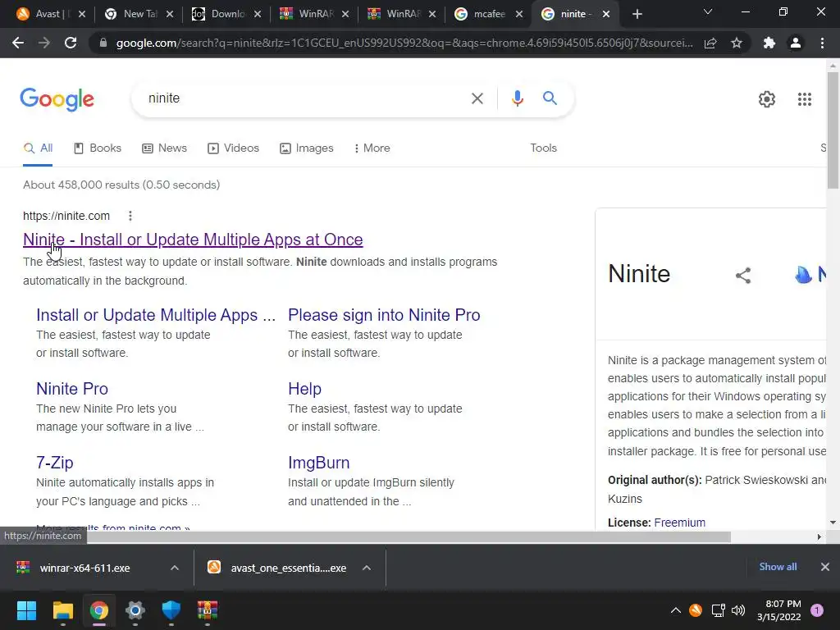Screen dimensions: 840x630
Task: Click the forward navigation arrow
Action: pyautogui.click(x=44, y=43)
